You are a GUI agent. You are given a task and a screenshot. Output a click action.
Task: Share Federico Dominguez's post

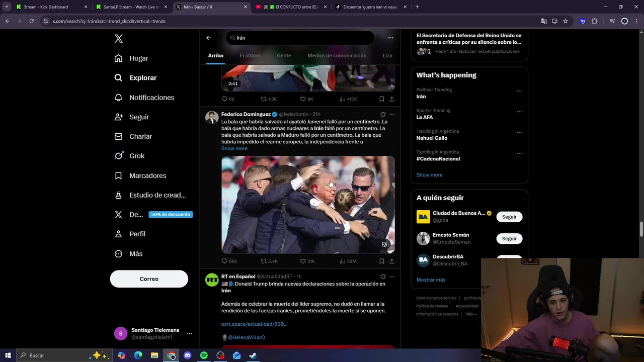392,261
